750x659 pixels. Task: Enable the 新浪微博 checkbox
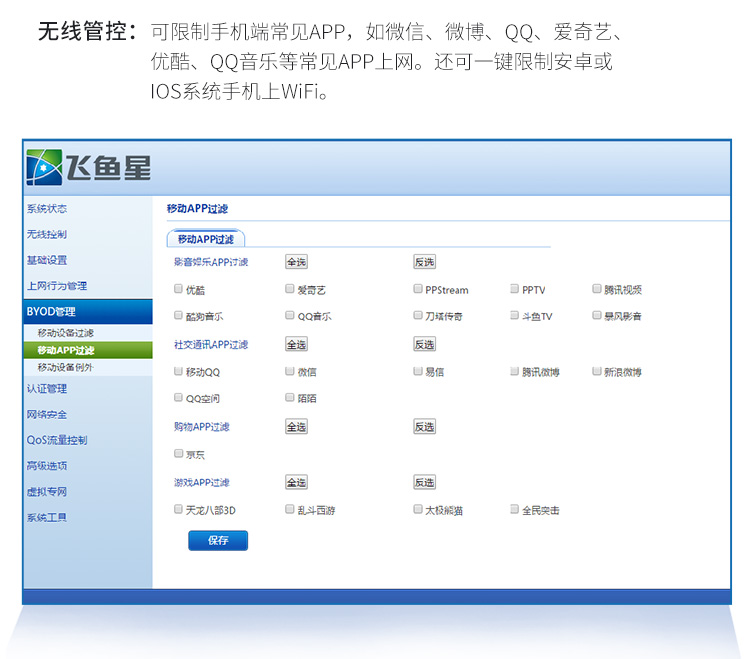[597, 371]
